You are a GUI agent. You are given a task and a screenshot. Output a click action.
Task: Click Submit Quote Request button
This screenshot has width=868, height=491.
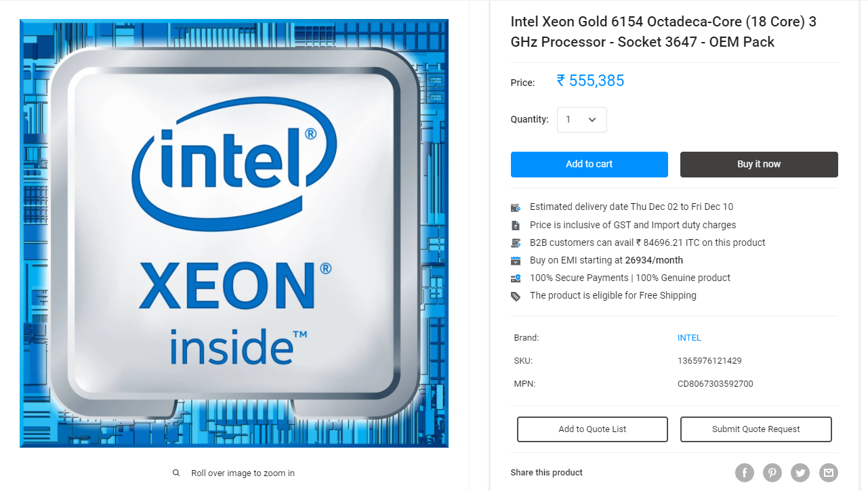pyautogui.click(x=756, y=429)
